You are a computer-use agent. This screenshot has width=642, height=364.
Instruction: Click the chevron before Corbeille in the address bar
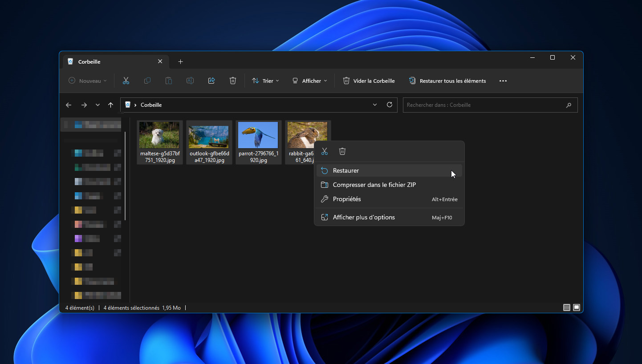135,105
